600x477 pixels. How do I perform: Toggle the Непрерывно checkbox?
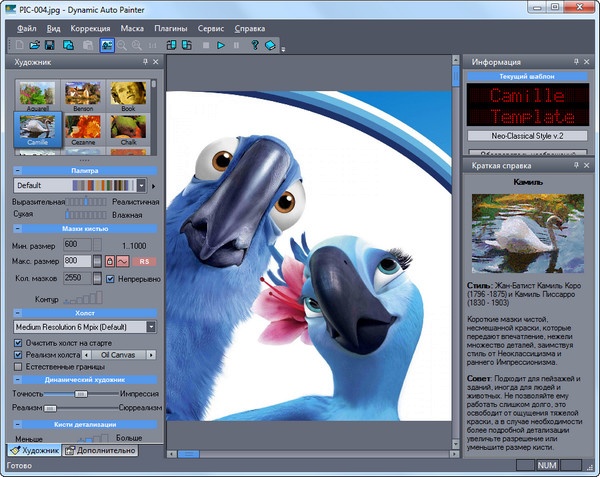[x=112, y=278]
